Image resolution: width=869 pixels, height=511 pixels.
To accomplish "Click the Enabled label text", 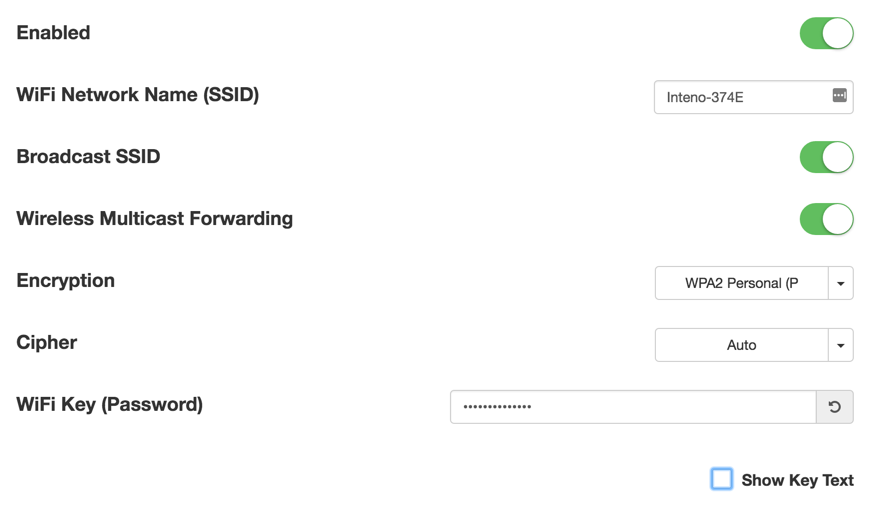I will [54, 33].
